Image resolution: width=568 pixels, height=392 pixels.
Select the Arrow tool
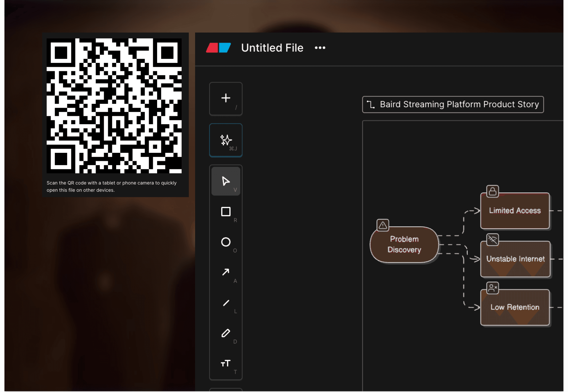226,272
